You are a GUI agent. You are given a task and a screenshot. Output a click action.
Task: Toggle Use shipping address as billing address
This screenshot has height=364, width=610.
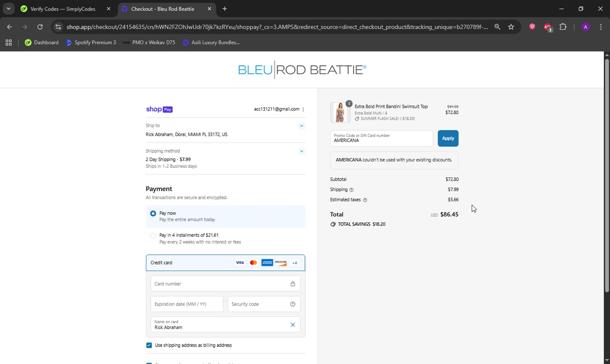click(149, 345)
